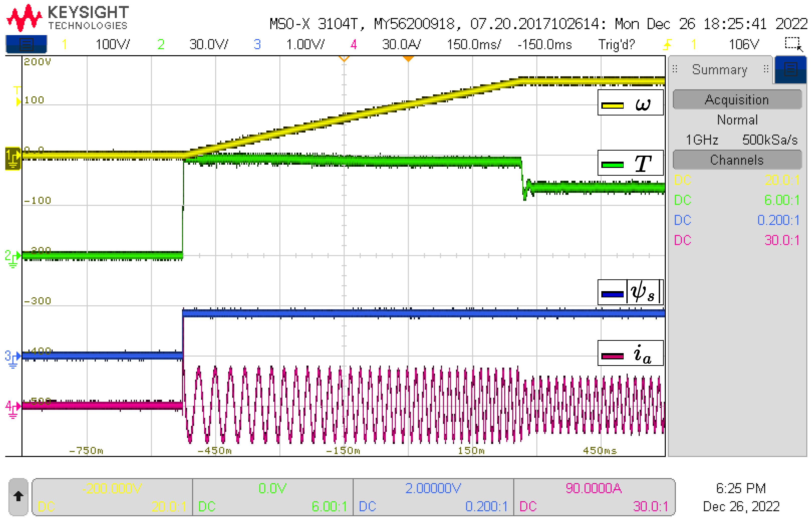Click the rising edge trigger icon
This screenshot has width=812, height=521.
pos(667,44)
